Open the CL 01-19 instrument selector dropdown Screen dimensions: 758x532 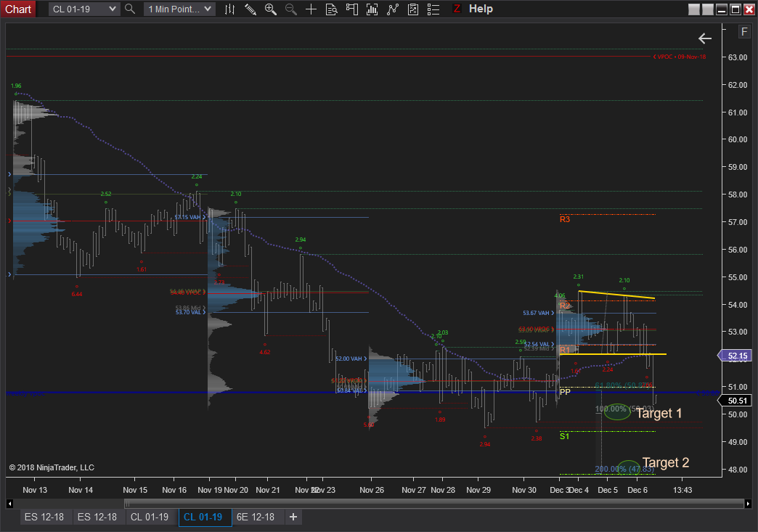coord(83,9)
